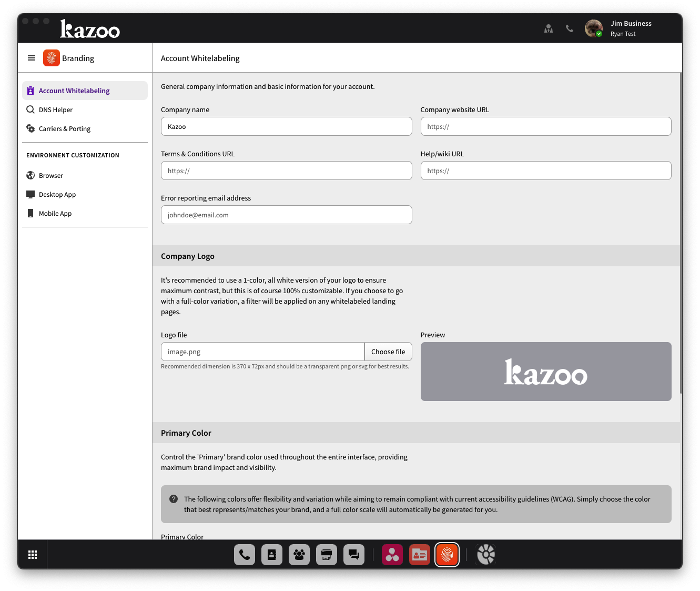This screenshot has height=591, width=700.
Task: Open the chat messages dock app
Action: [354, 555]
